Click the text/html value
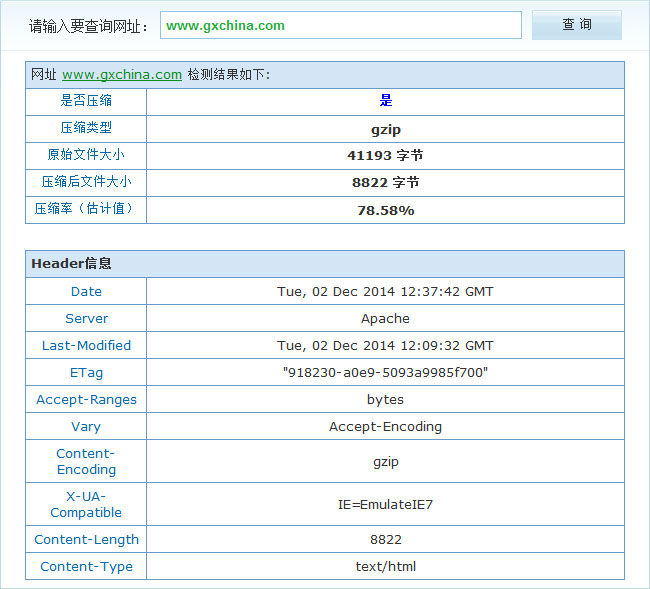This screenshot has width=650, height=589. click(x=386, y=566)
